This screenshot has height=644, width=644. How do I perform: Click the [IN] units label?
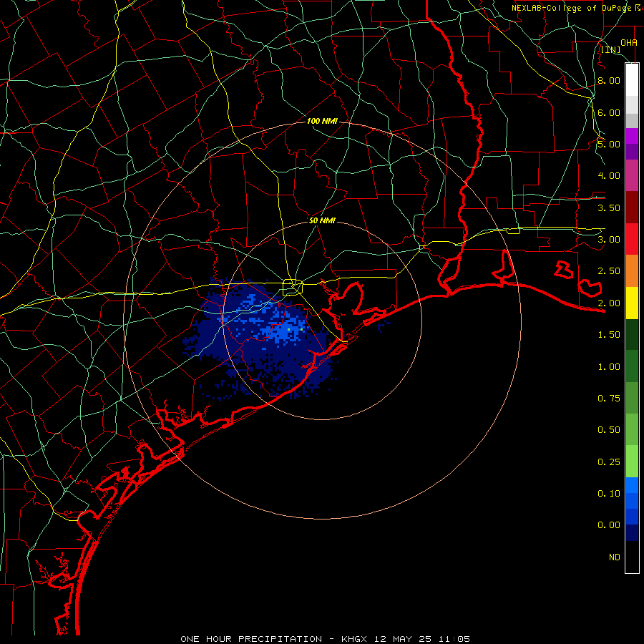pos(611,49)
